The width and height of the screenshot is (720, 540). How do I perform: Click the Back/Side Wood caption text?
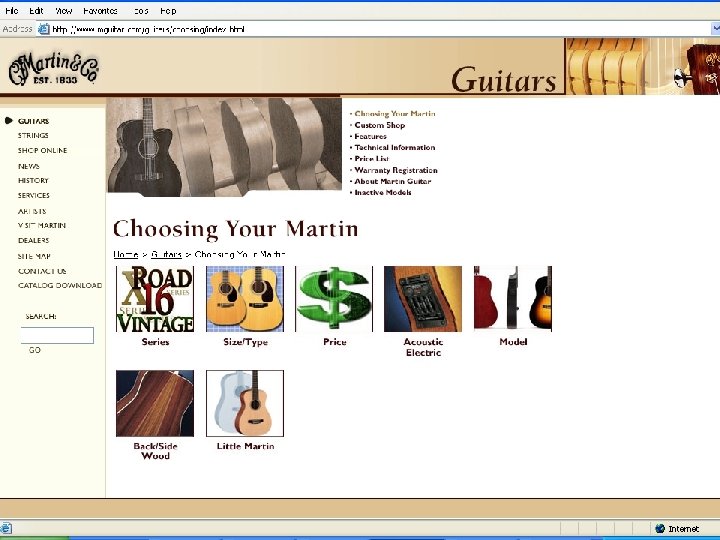155,451
